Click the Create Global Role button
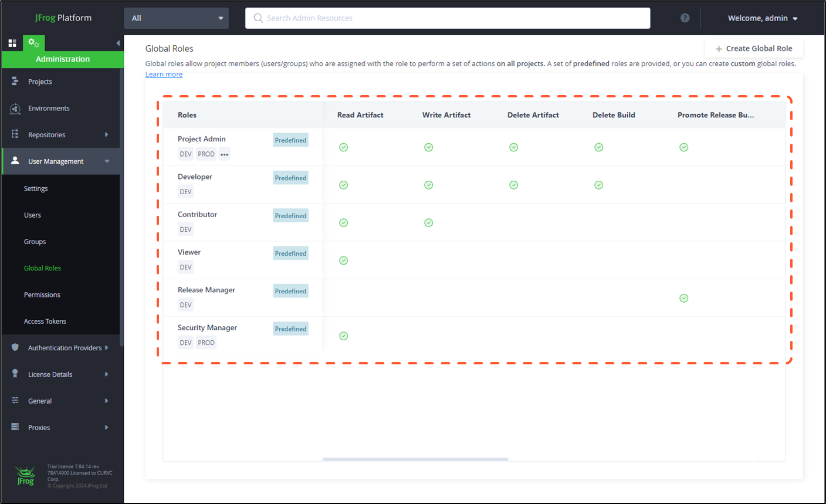826x504 pixels. [753, 49]
